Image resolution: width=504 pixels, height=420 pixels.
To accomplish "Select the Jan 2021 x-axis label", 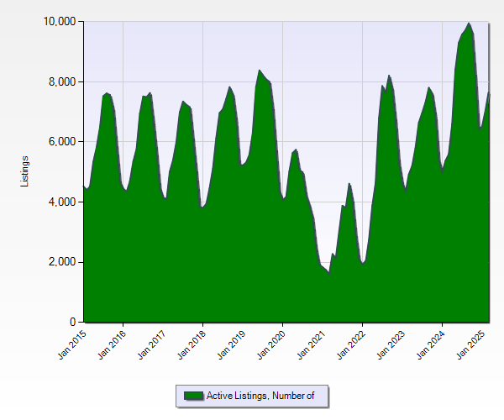I will pyautogui.click(x=310, y=344).
